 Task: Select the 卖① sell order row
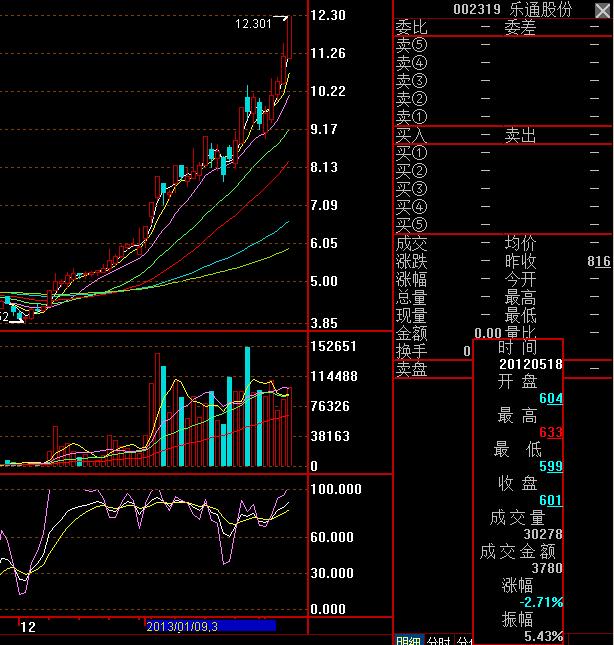tap(412, 117)
